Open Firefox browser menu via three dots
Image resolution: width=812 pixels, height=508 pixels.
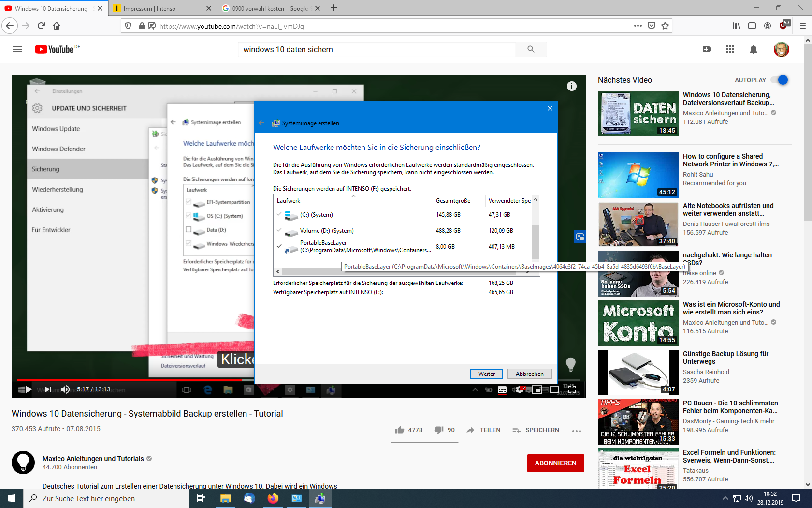coord(638,26)
